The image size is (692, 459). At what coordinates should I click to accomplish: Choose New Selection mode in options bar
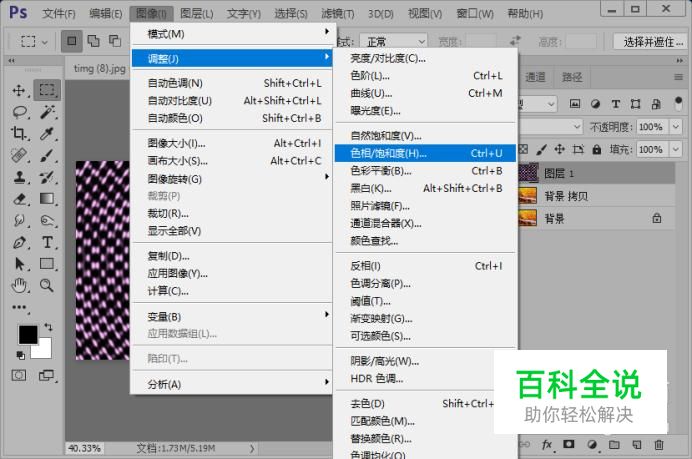[71, 41]
